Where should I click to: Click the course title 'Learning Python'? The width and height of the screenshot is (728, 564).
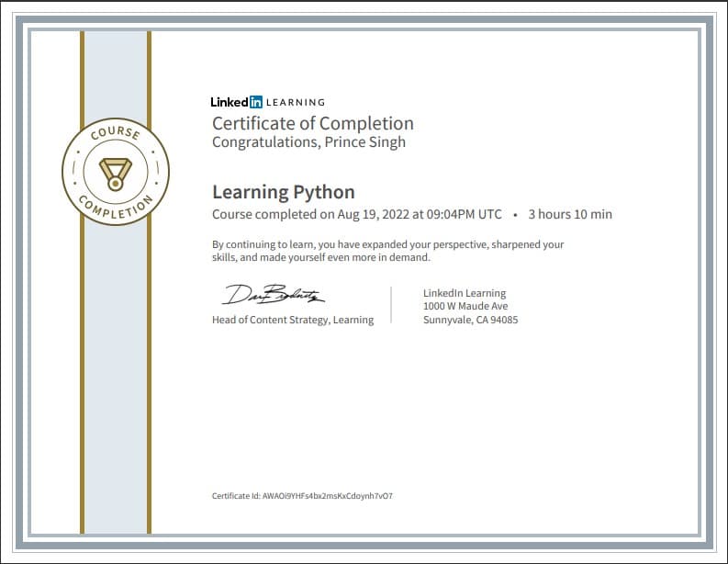[284, 192]
